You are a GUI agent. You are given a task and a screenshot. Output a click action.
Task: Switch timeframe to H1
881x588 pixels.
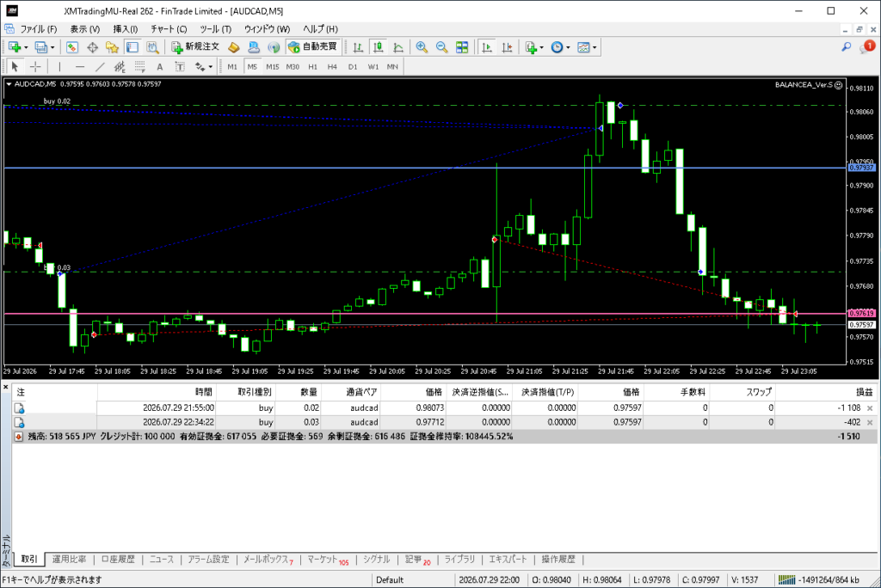point(313,67)
